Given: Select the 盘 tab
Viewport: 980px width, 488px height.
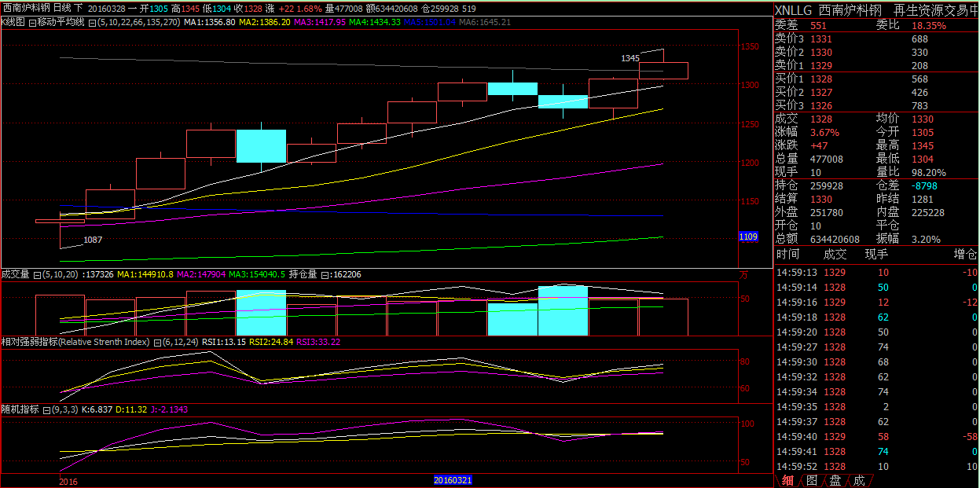Looking at the screenshot, I should pos(835,480).
